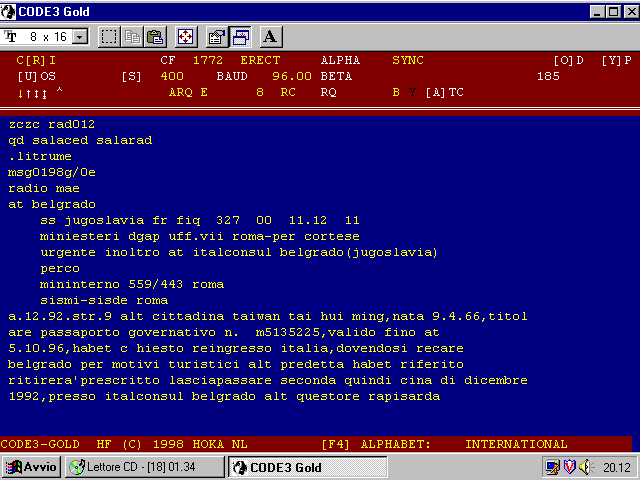This screenshot has width=640, height=480.
Task: Open the Properties toolbar icon
Action: tap(215, 37)
